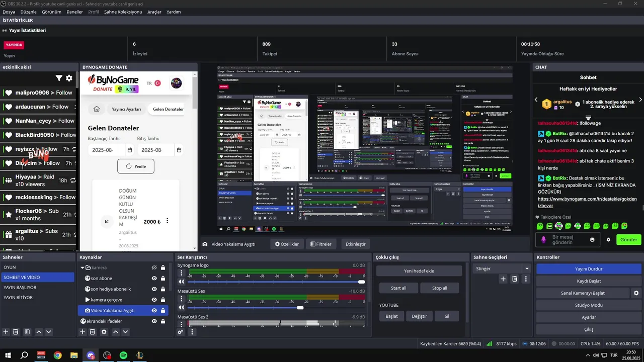Mute Masaüstü Ses audio

tap(181, 307)
